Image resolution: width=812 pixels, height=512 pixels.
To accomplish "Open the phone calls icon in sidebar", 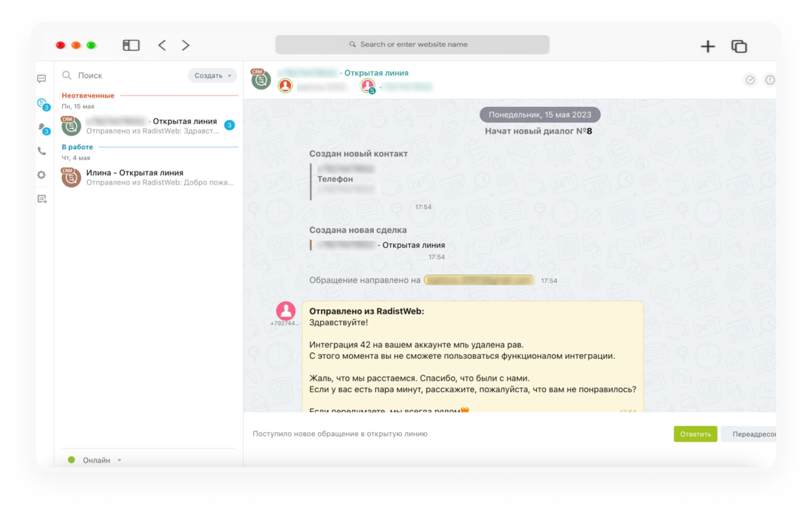I will point(41,151).
